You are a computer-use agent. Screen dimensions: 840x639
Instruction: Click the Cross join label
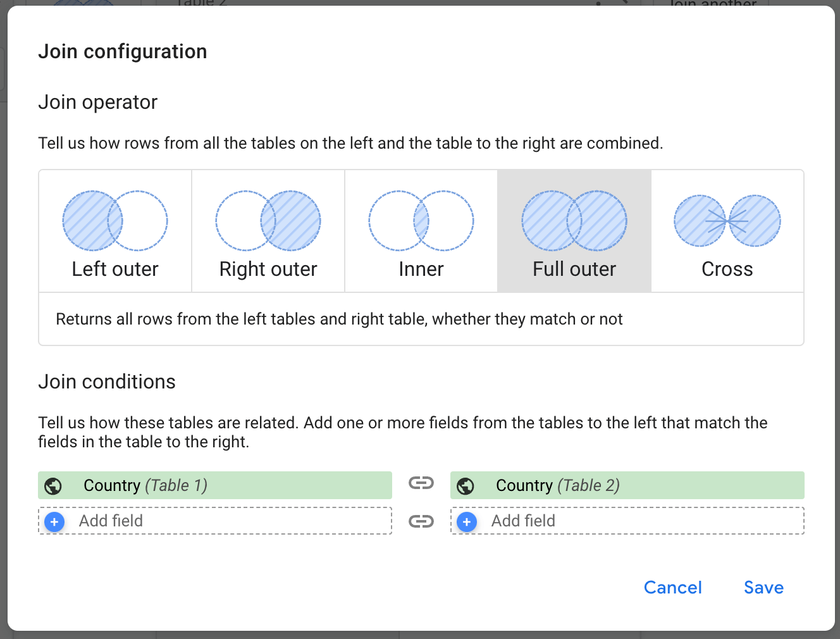[x=727, y=270]
